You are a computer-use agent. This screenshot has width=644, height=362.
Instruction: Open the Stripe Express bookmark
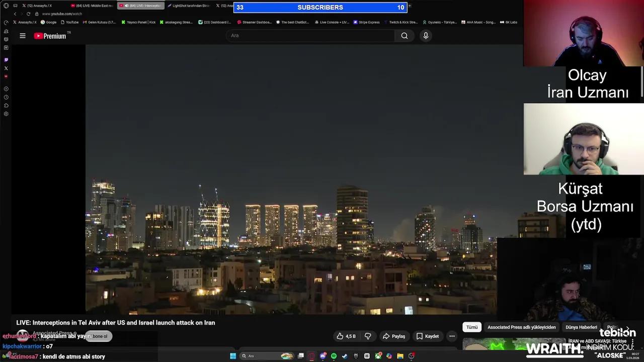pos(366,22)
